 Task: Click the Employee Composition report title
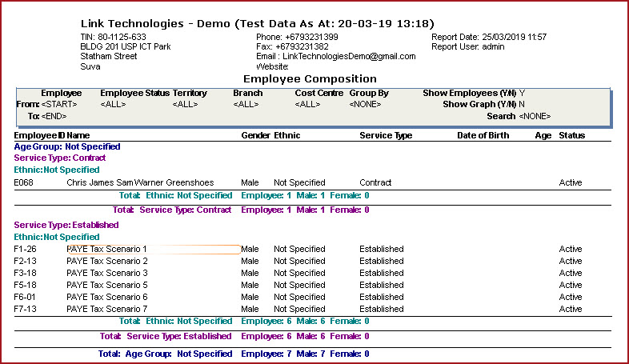[309, 79]
